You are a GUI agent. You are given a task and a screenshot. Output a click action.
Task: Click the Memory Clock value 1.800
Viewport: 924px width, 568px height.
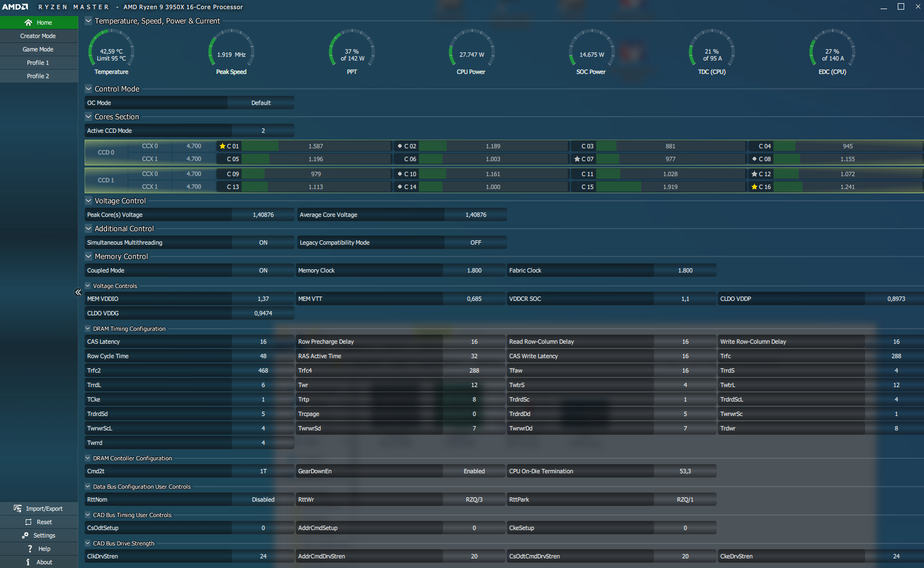[x=474, y=270]
